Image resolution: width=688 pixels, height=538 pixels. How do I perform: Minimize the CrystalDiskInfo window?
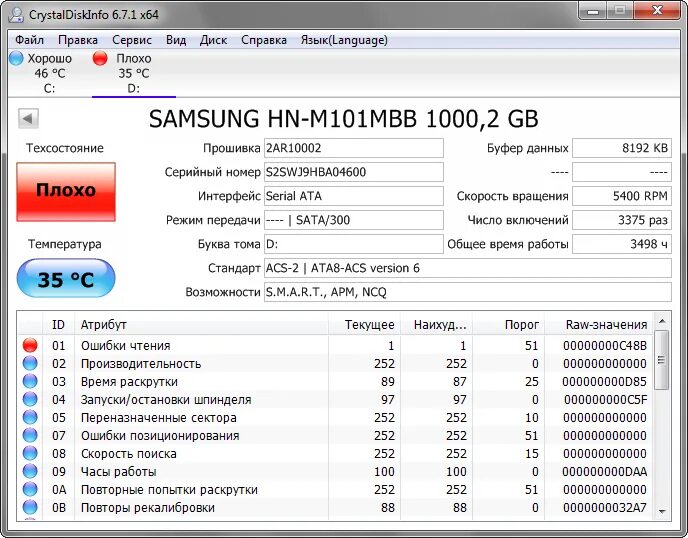[x=593, y=11]
